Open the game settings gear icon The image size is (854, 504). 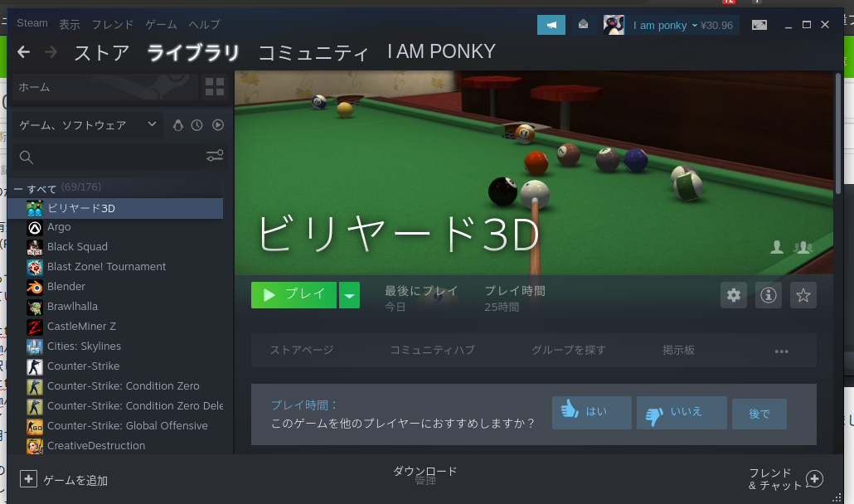734,295
